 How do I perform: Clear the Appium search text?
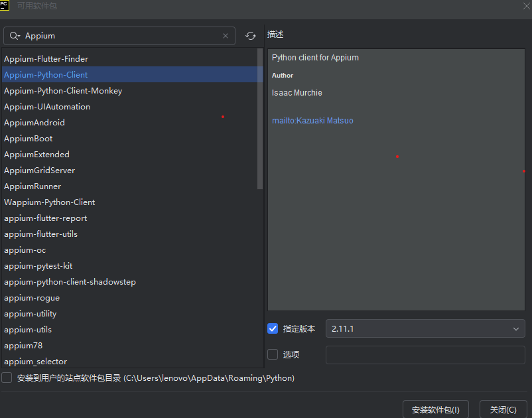click(226, 36)
